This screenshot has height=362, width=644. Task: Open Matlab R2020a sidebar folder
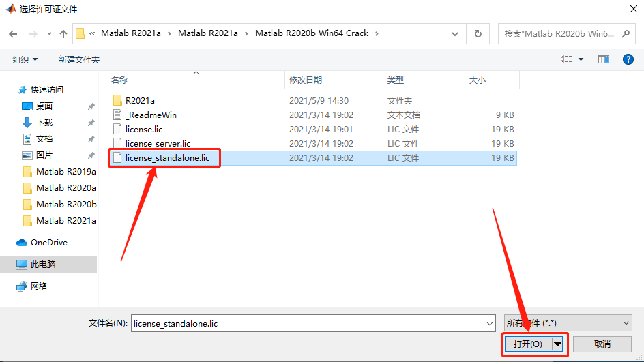point(65,188)
